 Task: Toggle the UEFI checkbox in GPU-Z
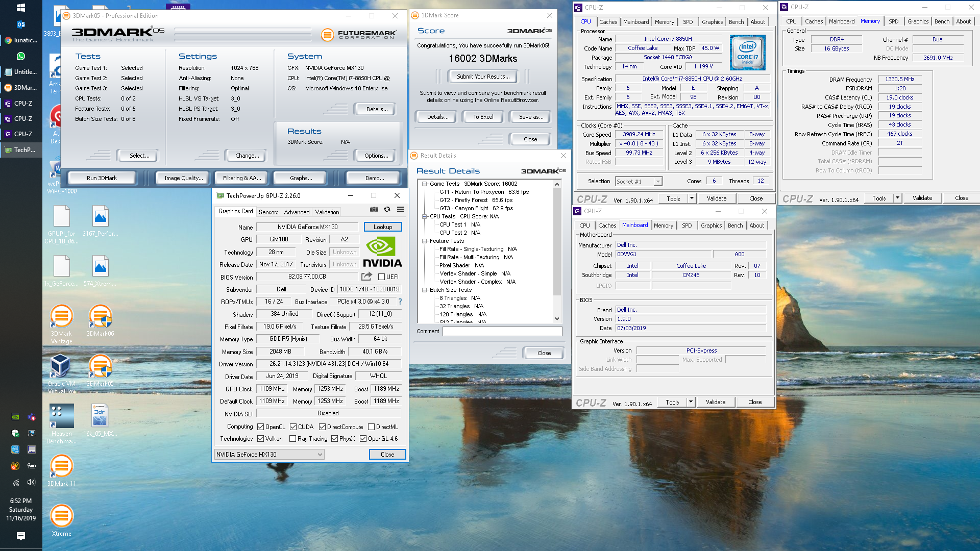pyautogui.click(x=381, y=277)
